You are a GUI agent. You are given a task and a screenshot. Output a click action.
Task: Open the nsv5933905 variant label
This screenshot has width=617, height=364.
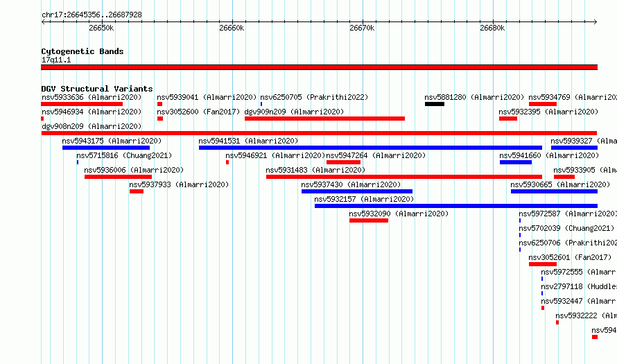tap(585, 170)
